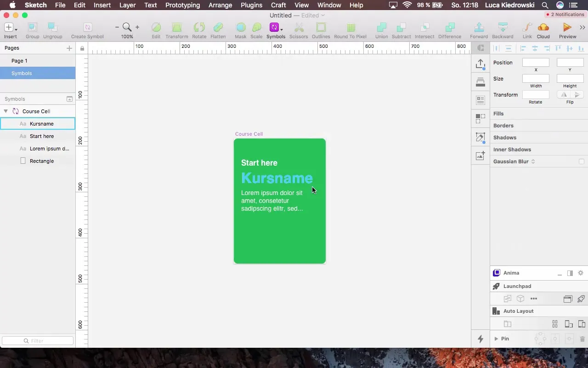Screen dimensions: 588x368
Task: Select the Symbols page
Action: pyautogui.click(x=38, y=73)
